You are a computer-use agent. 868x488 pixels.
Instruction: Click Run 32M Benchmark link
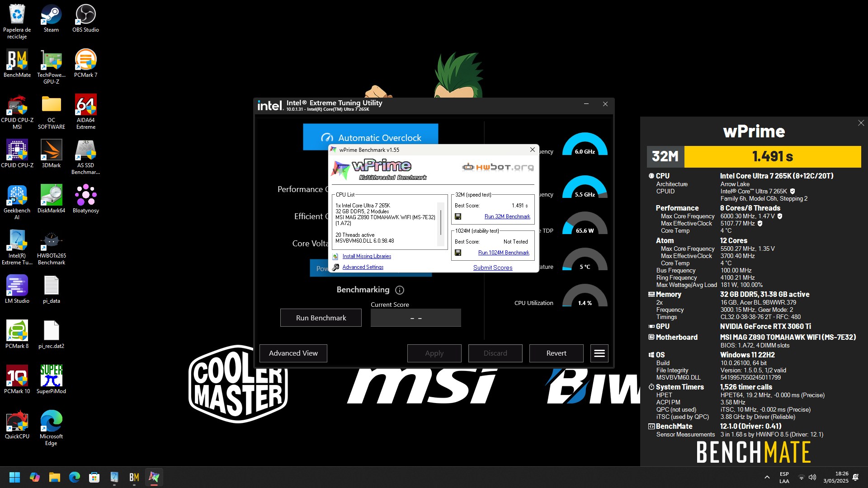(507, 216)
